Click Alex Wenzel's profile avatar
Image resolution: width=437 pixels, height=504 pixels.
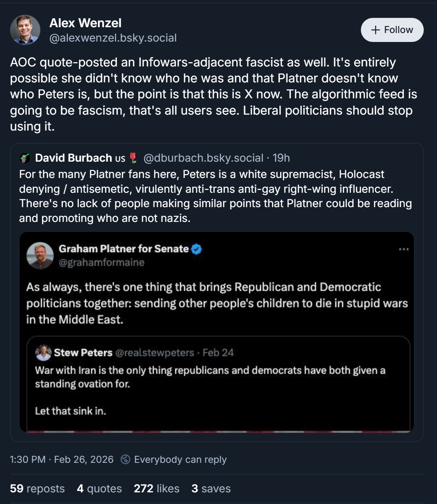click(25, 30)
